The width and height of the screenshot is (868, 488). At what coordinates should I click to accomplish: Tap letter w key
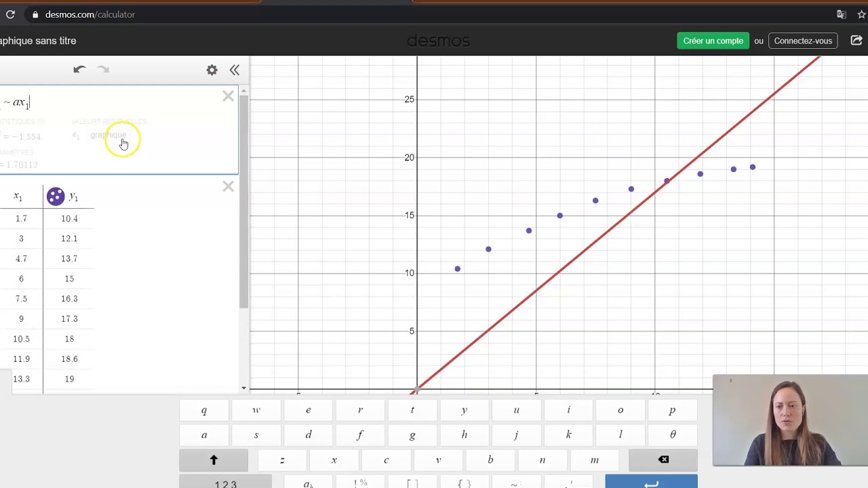pyautogui.click(x=256, y=410)
